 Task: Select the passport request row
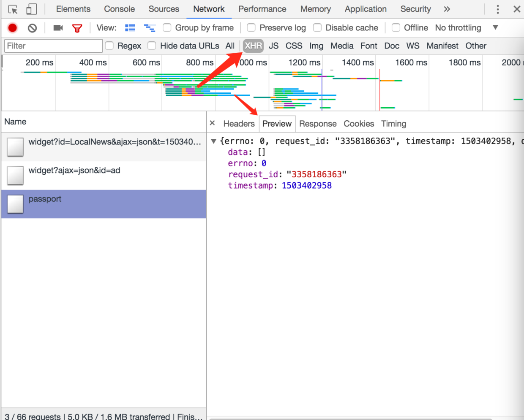pyautogui.click(x=104, y=204)
